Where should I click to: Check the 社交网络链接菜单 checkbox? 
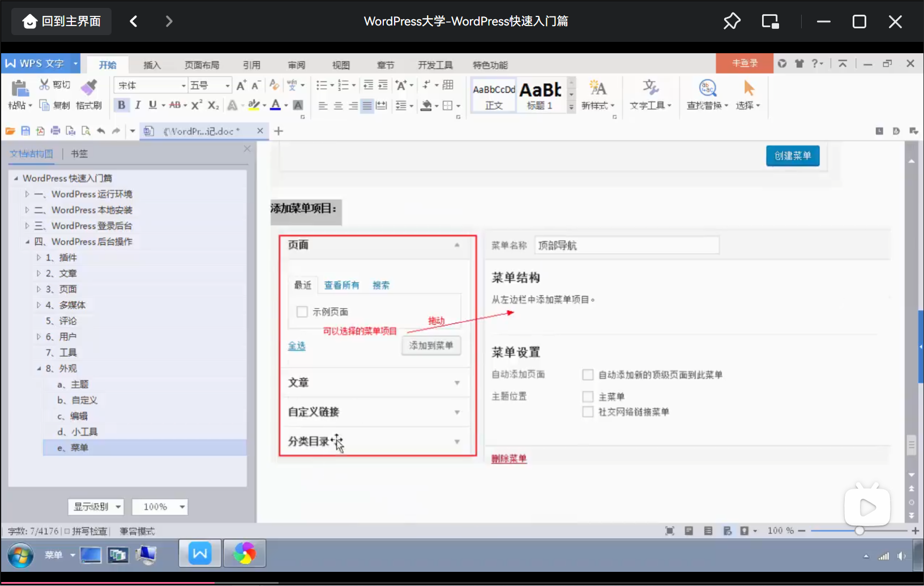(588, 412)
